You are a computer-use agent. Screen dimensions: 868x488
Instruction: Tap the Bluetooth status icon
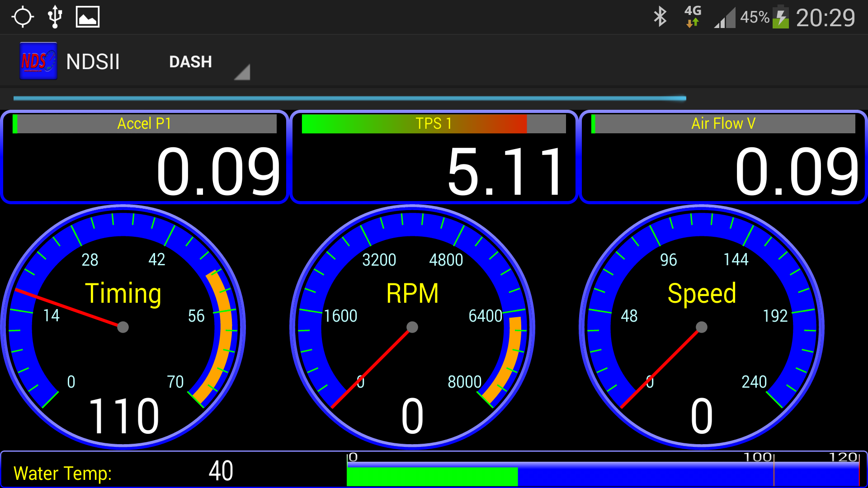(x=660, y=17)
